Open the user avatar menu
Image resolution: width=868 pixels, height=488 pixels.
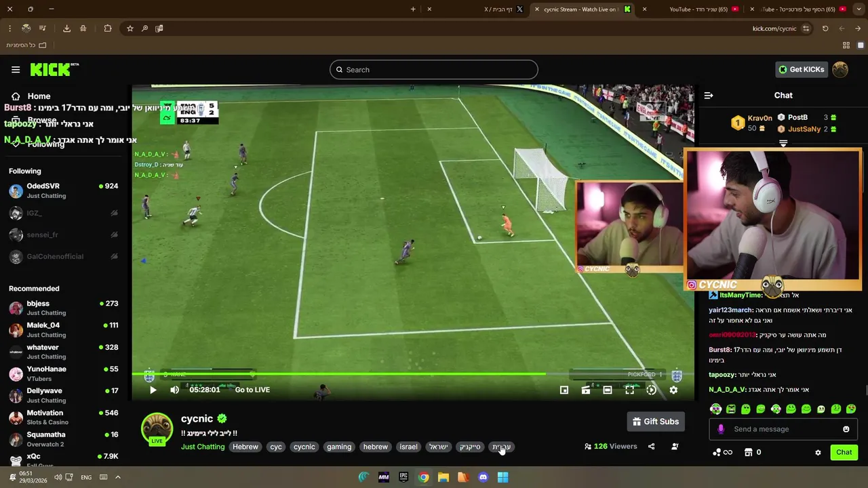coord(840,69)
